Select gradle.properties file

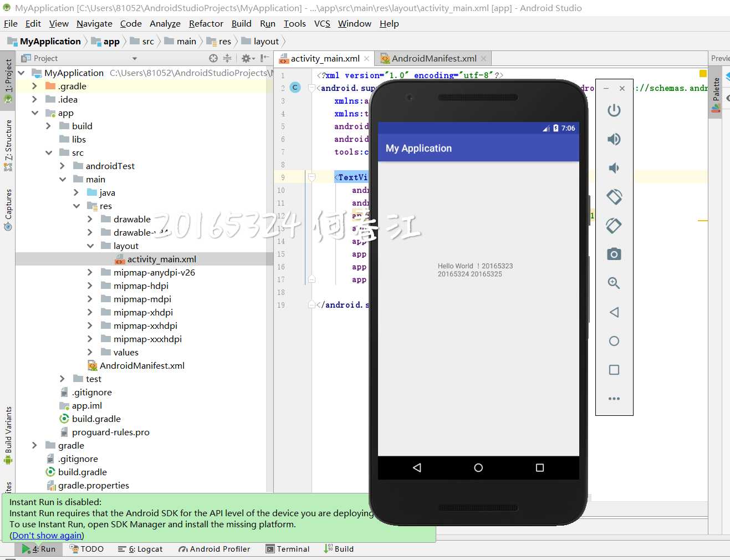click(88, 486)
